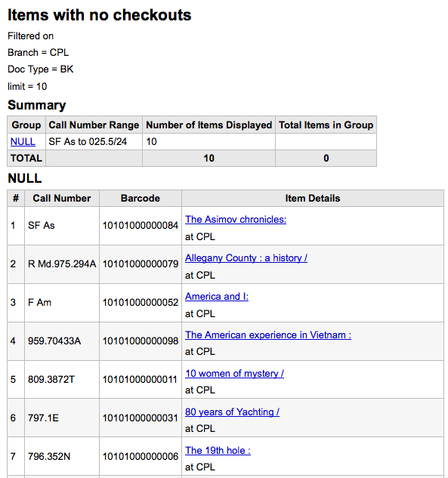The image size is (448, 478).
Task: Open the America and I: link
Action: tap(217, 296)
